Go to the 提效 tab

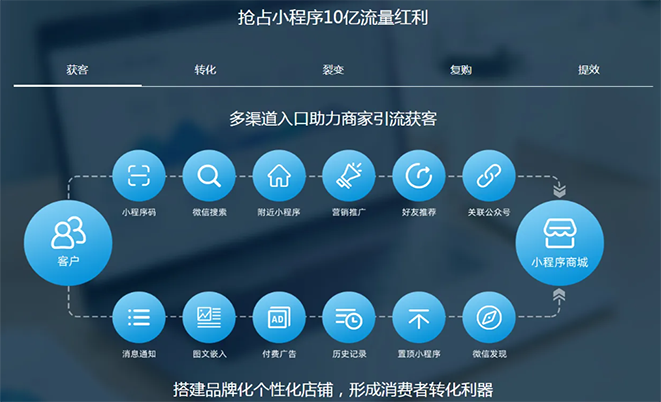pos(588,70)
